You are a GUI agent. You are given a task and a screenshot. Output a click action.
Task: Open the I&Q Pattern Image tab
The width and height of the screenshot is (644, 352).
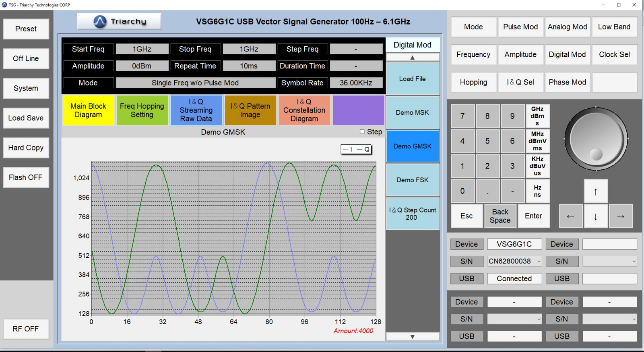pos(250,111)
